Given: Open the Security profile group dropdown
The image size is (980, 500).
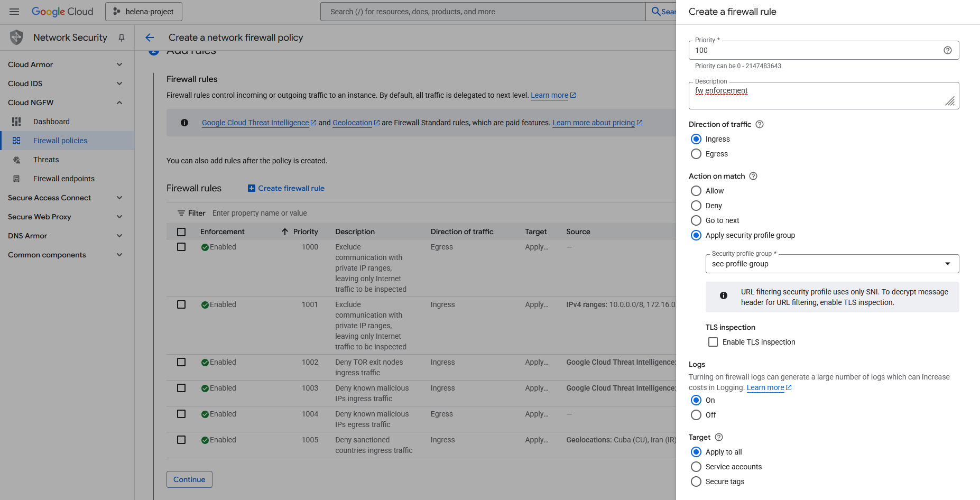Looking at the screenshot, I should click(x=831, y=264).
